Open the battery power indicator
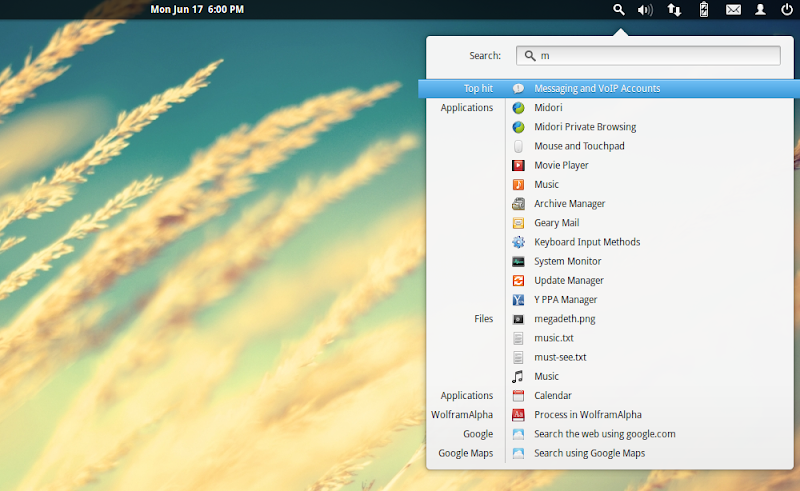 [x=704, y=10]
